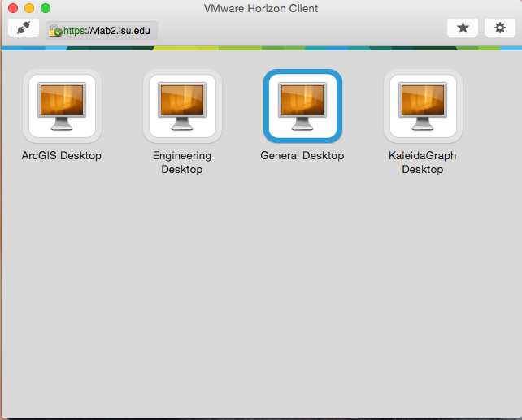Click the secure lock certificate icon
Screen dimensions: 522x420
click(x=55, y=31)
